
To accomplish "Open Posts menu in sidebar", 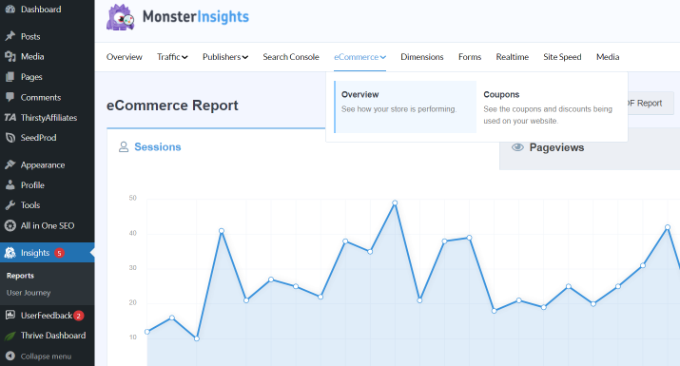I will 30,36.
